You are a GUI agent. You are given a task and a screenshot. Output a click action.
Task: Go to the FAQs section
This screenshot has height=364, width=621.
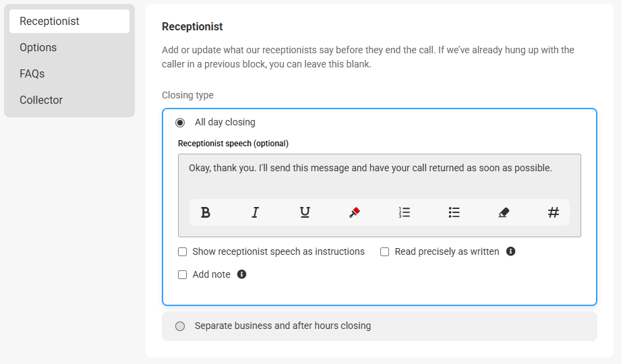32,73
